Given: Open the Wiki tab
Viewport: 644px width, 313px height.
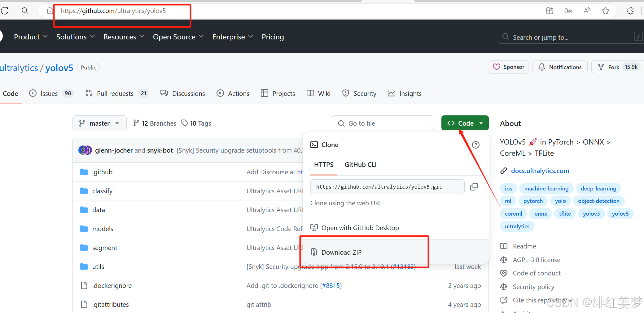Looking at the screenshot, I should 318,93.
